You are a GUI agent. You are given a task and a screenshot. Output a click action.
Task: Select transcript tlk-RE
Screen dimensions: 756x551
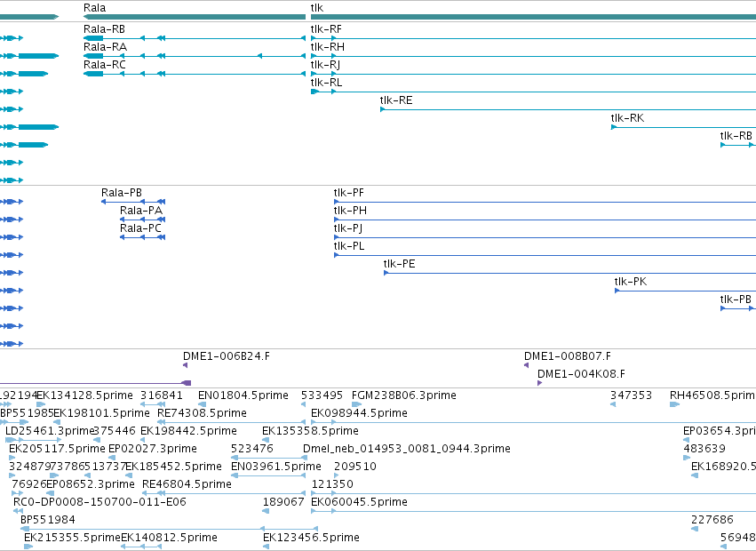point(396,100)
